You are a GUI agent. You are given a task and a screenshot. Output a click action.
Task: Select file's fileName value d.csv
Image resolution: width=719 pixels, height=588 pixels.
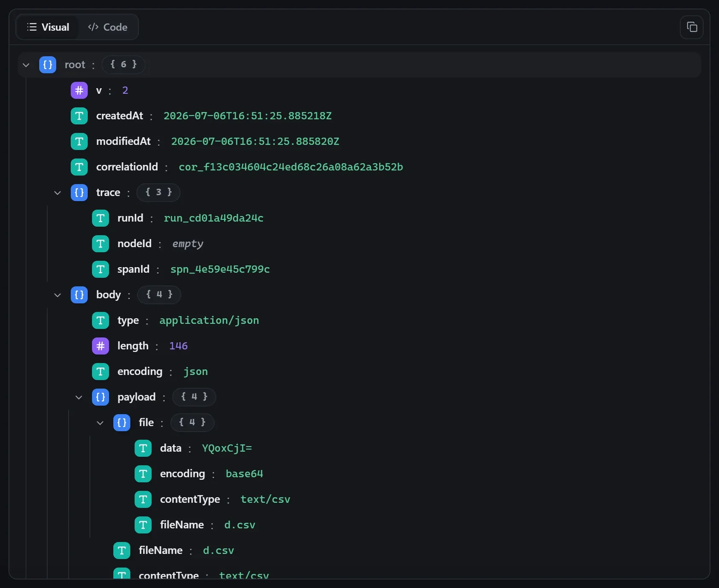click(x=240, y=525)
